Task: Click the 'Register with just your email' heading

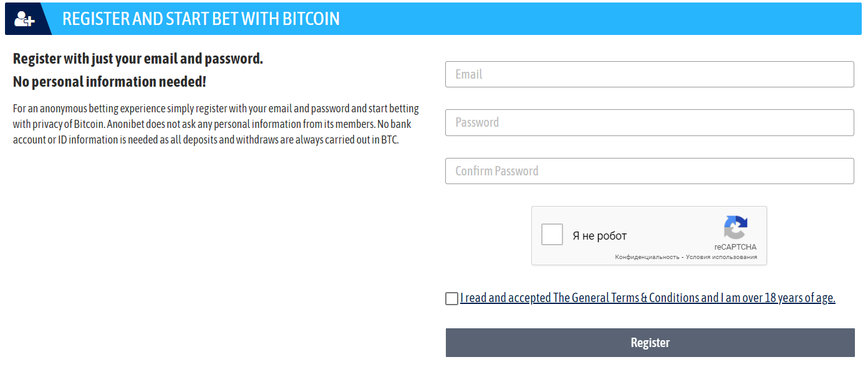Action: 138,59
